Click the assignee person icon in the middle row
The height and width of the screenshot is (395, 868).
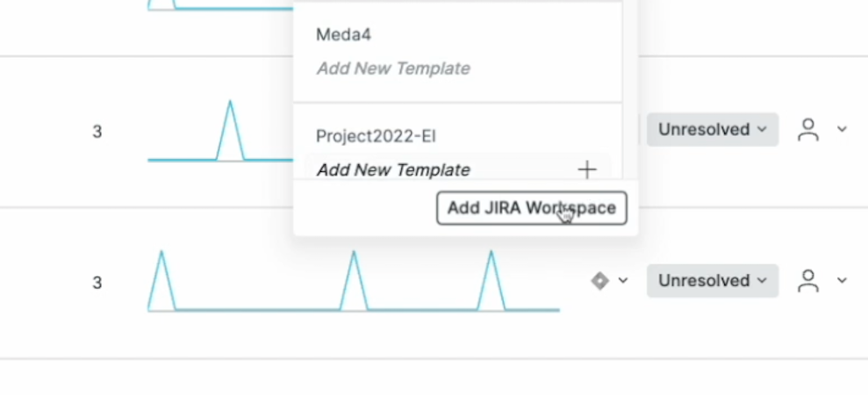click(x=807, y=130)
